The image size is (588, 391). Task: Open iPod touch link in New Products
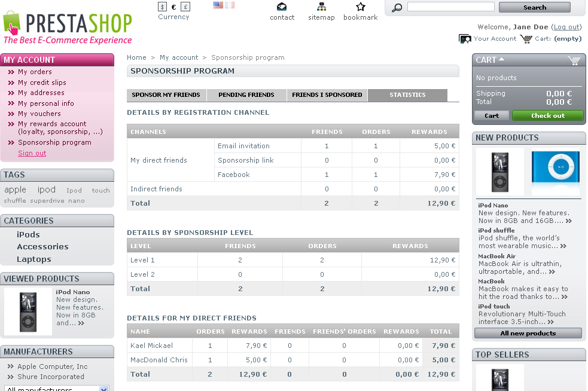(494, 306)
